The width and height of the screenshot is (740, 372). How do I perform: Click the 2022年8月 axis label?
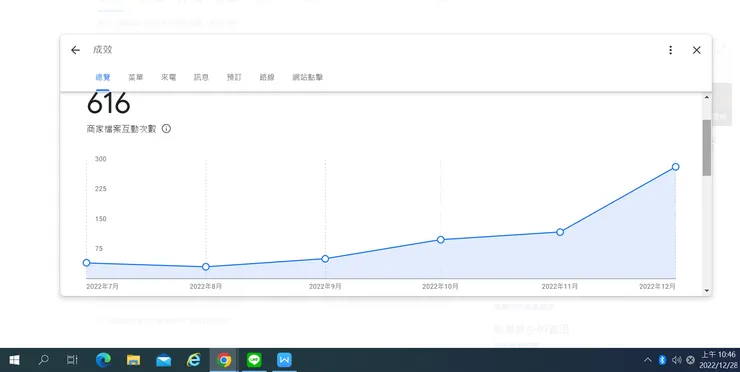tap(206, 287)
